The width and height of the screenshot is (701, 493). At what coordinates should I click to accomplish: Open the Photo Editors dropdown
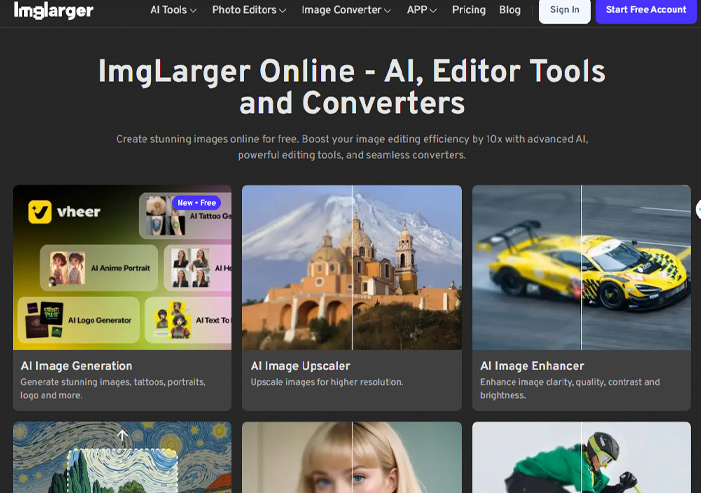[x=249, y=10]
